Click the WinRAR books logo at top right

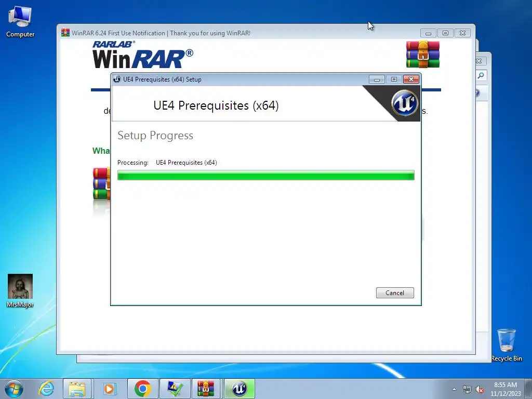coord(423,54)
